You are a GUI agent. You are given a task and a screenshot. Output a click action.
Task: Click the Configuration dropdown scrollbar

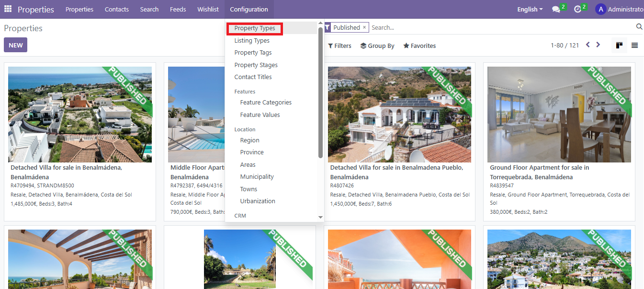320,91
